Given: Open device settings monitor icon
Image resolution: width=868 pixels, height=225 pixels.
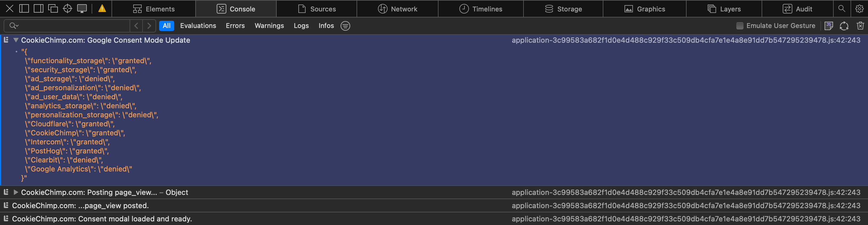Looking at the screenshot, I should (x=82, y=8).
